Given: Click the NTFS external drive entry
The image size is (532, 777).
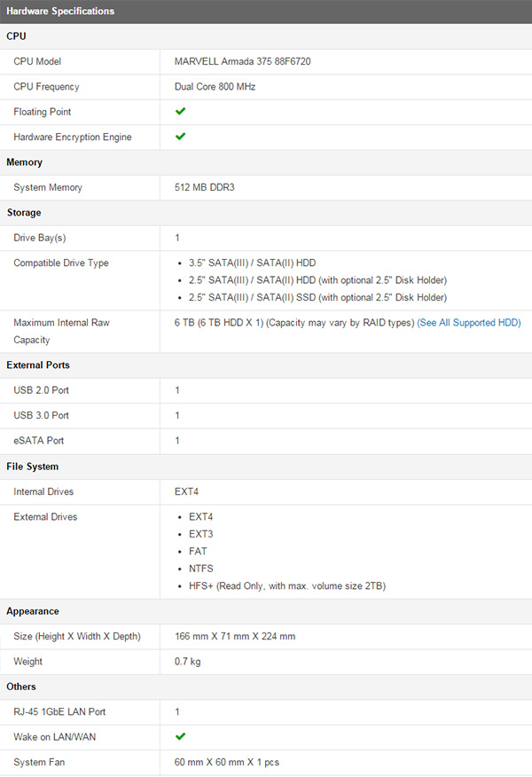Looking at the screenshot, I should pos(201,569).
